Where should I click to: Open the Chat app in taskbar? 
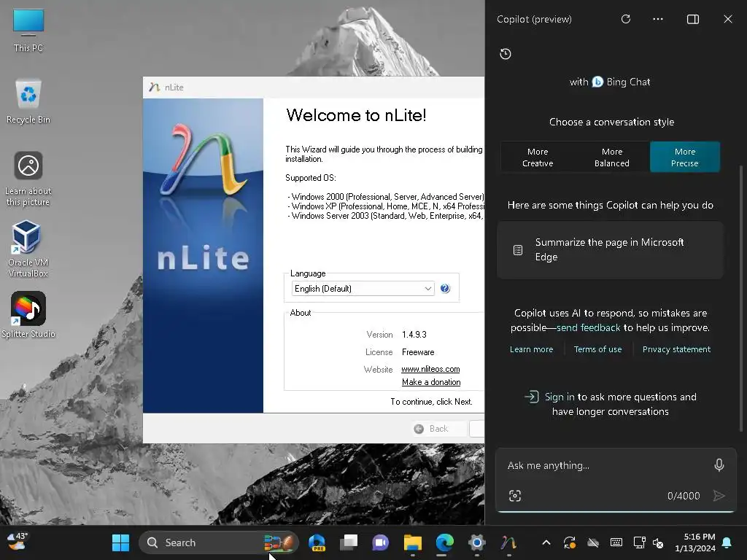pos(380,542)
